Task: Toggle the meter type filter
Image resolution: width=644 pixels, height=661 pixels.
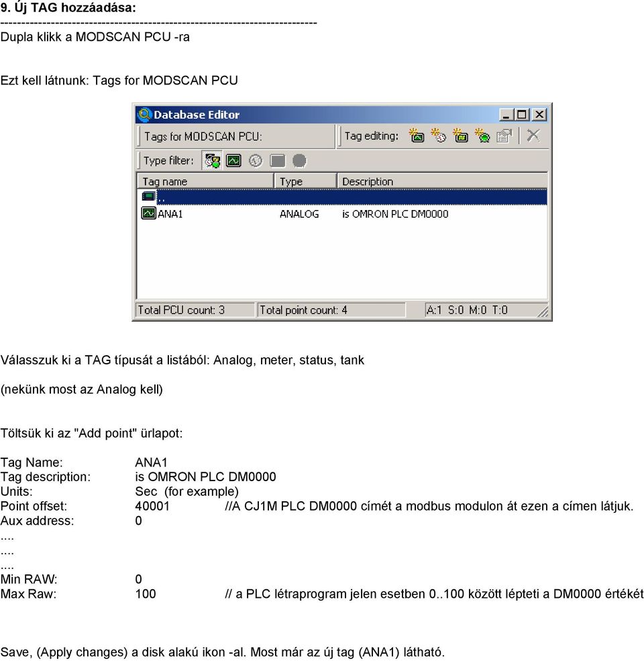Action: pyautogui.click(x=256, y=160)
